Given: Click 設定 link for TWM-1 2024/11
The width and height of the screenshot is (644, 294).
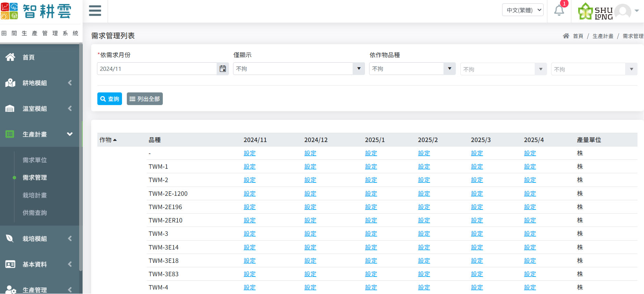Looking at the screenshot, I should point(250,167).
